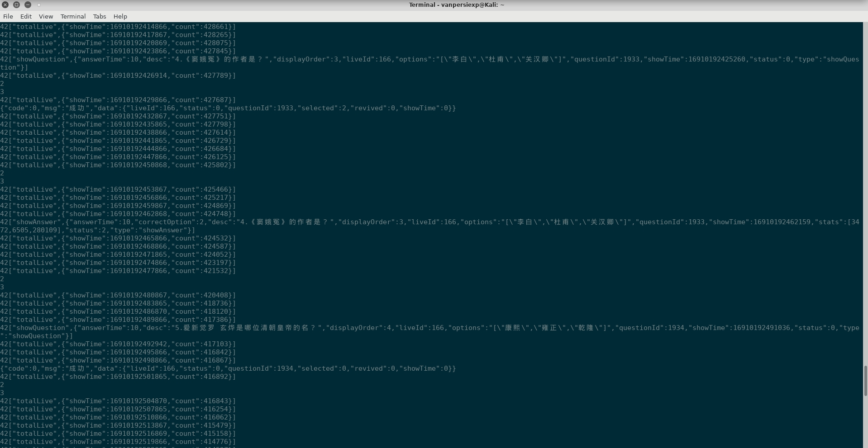
Task: Click the totalLive line with count 427845
Action: [118, 51]
